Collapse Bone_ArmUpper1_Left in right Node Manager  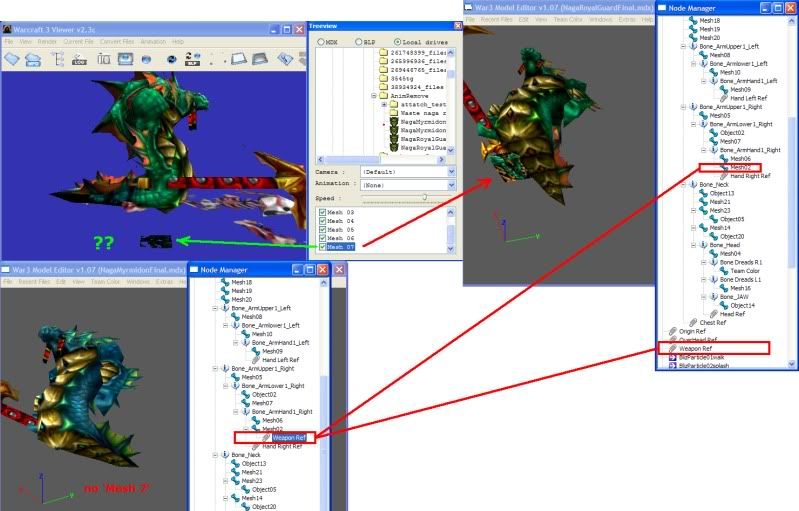point(683,46)
